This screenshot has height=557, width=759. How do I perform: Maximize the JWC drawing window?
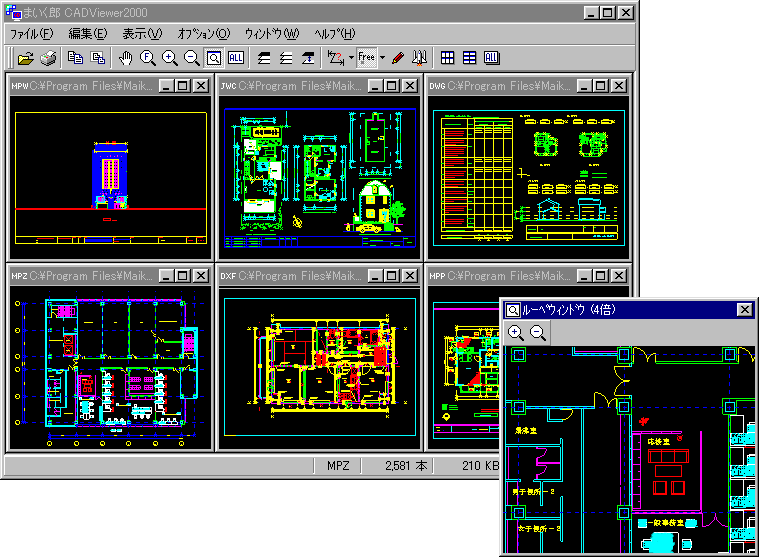pos(392,86)
